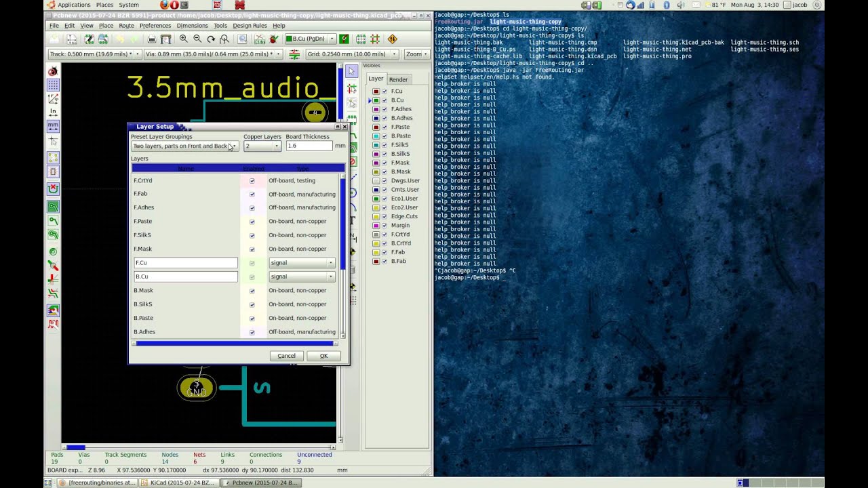Select the arrow cursor tool in right toolbar
This screenshot has height=488, width=868.
[x=351, y=71]
